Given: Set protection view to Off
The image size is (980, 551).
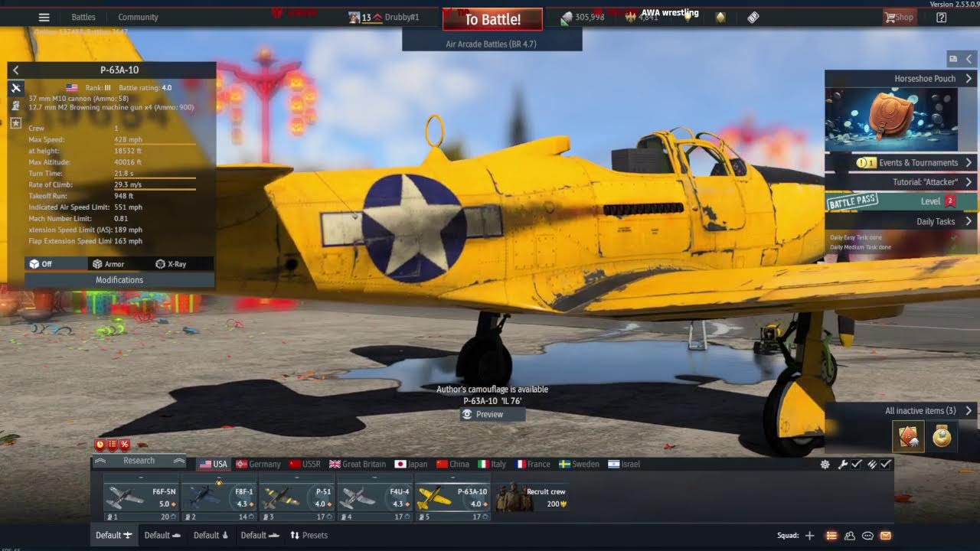Looking at the screenshot, I should tap(56, 264).
